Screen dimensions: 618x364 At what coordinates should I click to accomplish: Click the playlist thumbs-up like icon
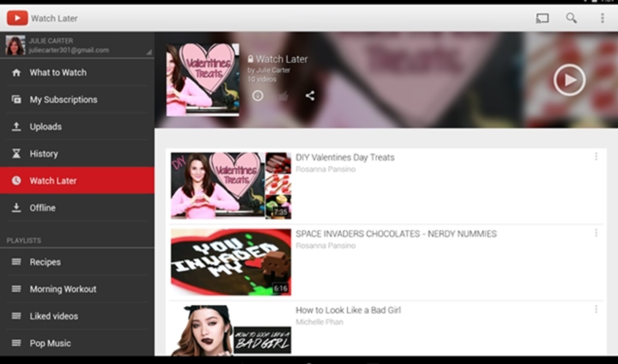click(284, 96)
